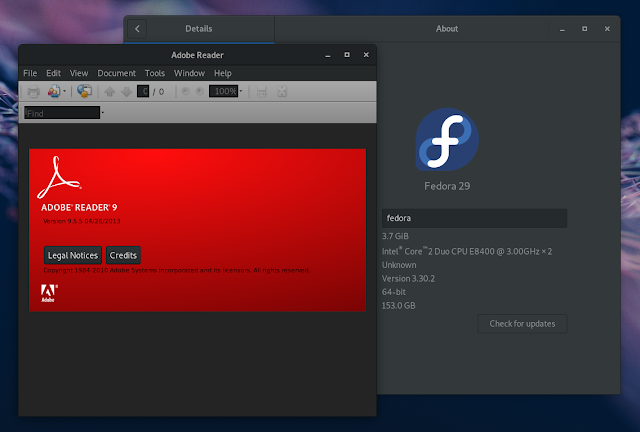This screenshot has height=432, width=640.
Task: Click the fit one full page icon
Action: (x=282, y=91)
